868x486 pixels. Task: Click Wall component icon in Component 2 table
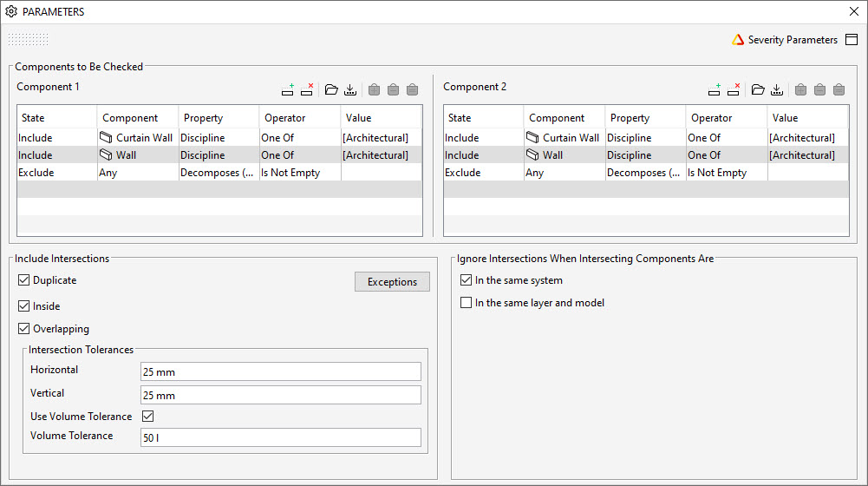(x=532, y=155)
